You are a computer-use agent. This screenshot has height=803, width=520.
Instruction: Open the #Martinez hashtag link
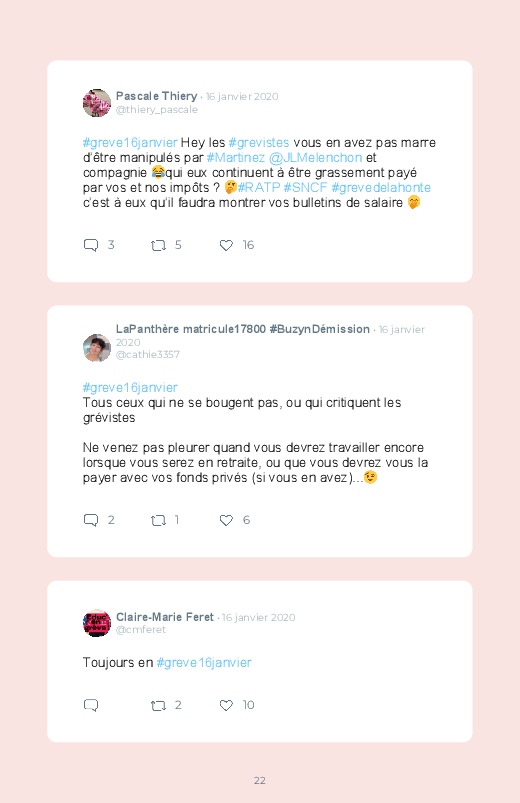pyautogui.click(x=236, y=157)
